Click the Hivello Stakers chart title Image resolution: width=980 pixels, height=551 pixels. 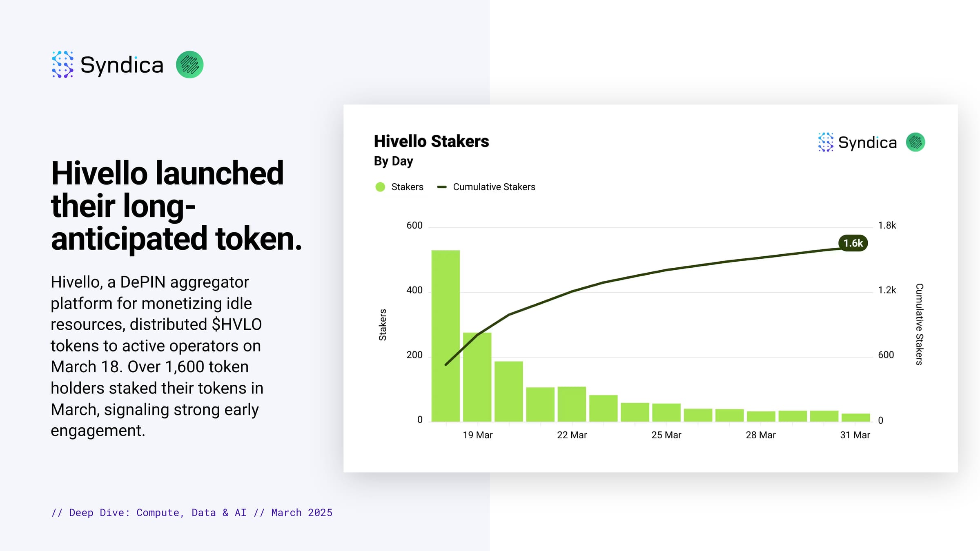(x=431, y=141)
